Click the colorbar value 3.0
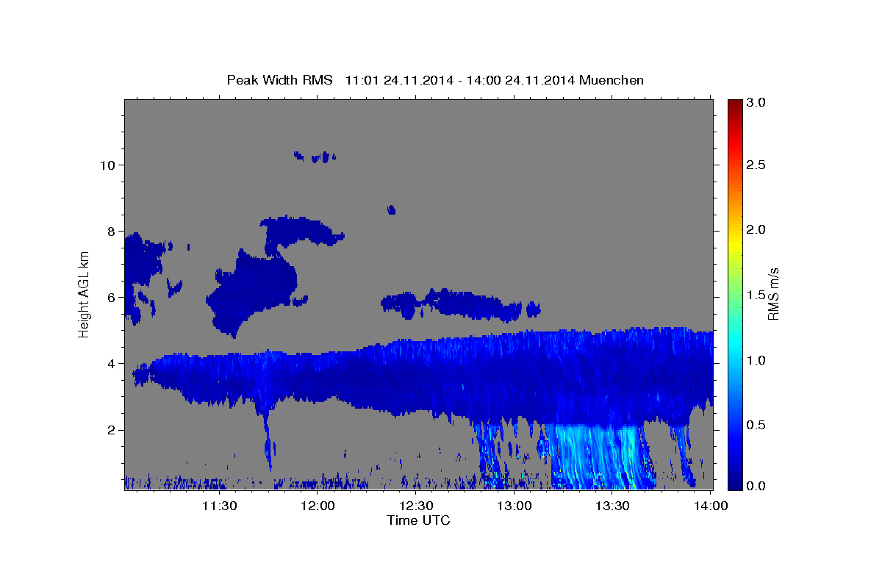 pos(758,102)
